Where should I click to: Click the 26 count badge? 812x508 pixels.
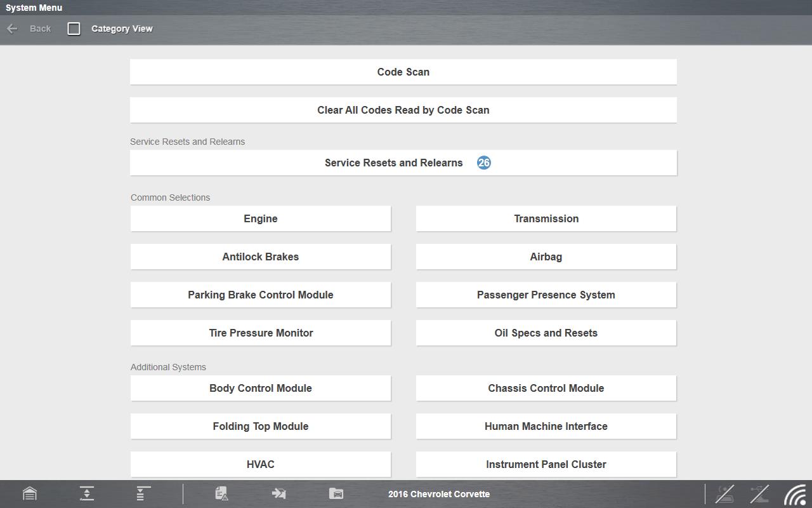(484, 163)
